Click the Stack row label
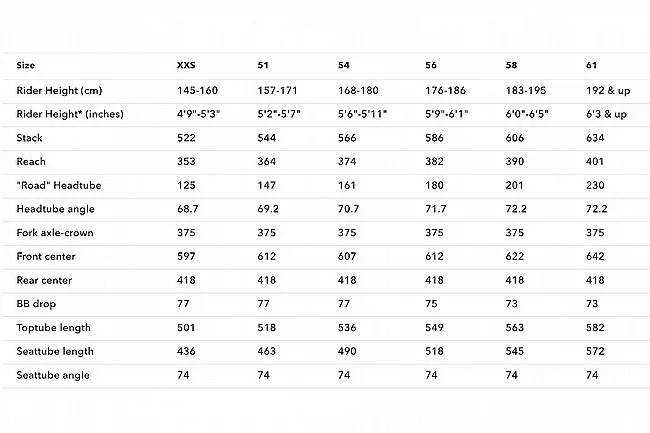The height and width of the screenshot is (433, 650). click(x=30, y=136)
